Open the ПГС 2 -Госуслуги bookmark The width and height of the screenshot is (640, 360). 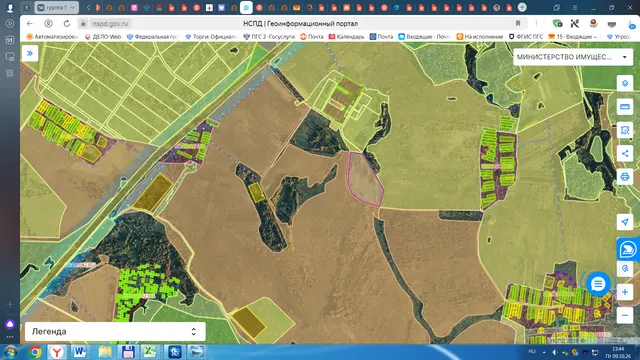(269, 37)
